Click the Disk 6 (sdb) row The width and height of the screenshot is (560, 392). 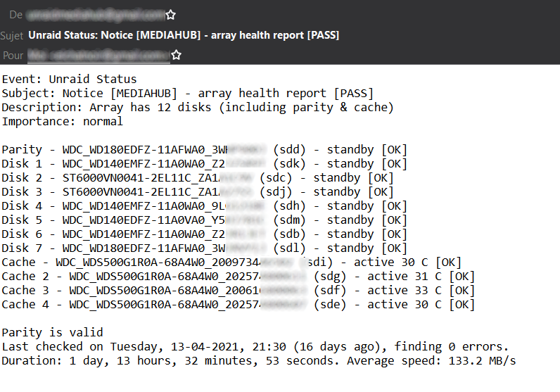tap(204, 234)
